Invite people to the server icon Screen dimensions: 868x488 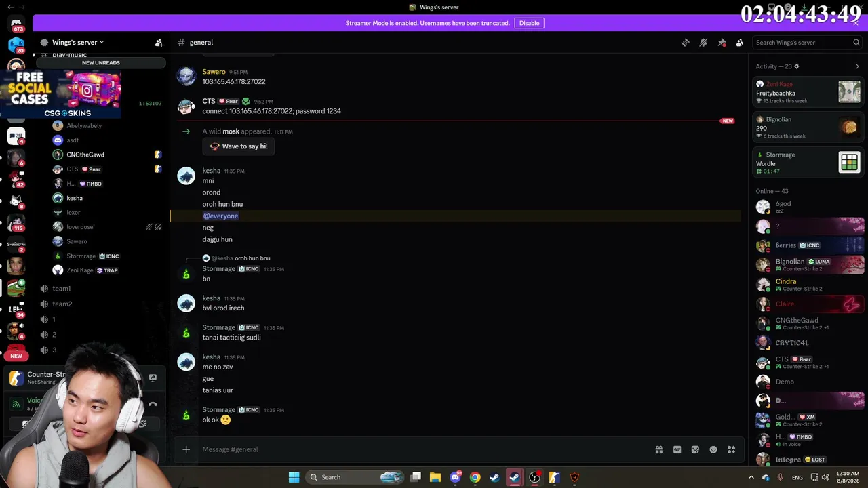point(159,43)
